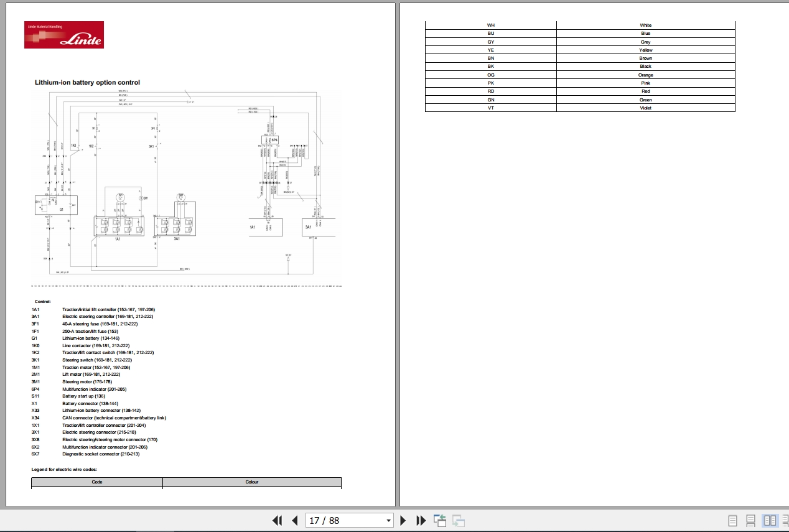This screenshot has width=789, height=532.
Task: Click 'Battery start up (136)' text
Action: pyautogui.click(x=83, y=396)
